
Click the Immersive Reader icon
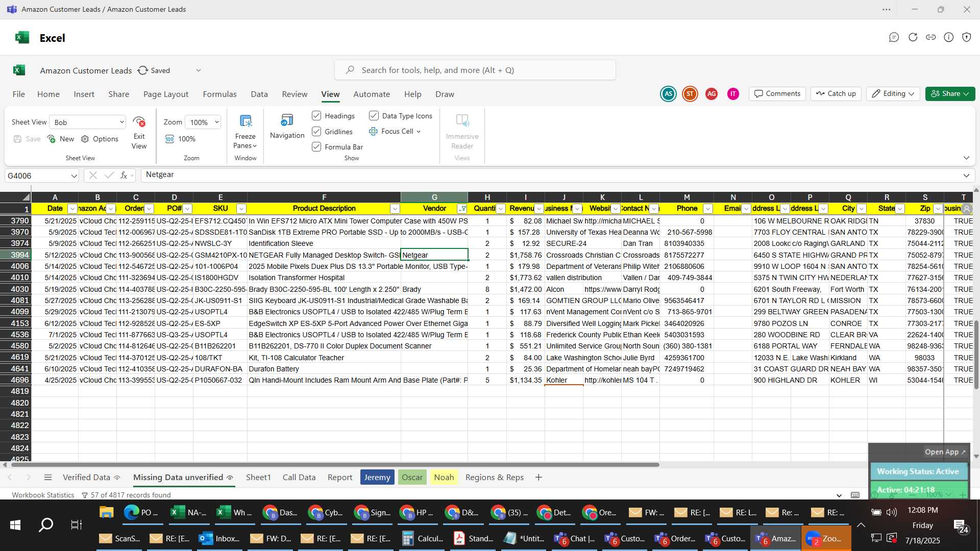point(462,121)
